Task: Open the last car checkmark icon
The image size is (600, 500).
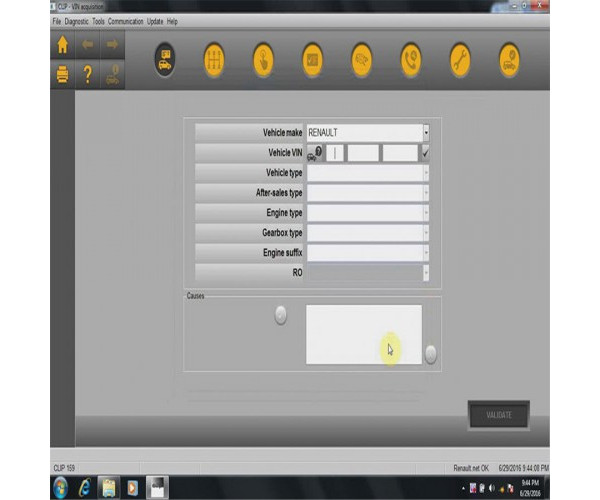Action: 509,60
